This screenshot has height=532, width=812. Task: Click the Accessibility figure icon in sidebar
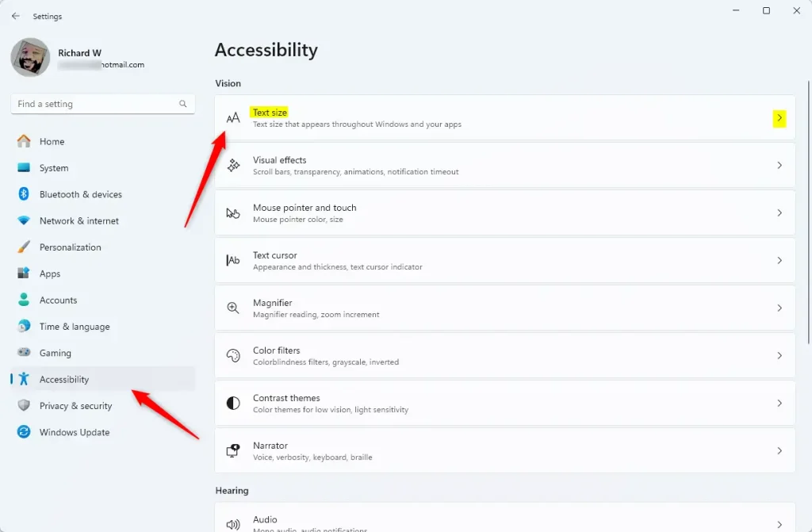(x=24, y=379)
